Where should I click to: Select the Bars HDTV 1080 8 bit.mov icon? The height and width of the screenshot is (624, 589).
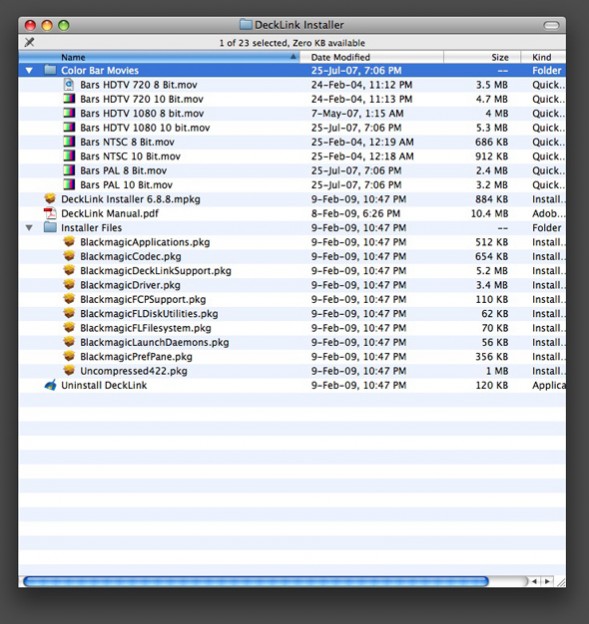[x=69, y=113]
